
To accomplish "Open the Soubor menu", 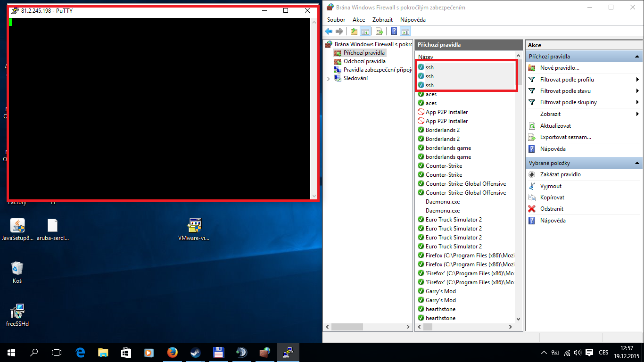I will 336,20.
